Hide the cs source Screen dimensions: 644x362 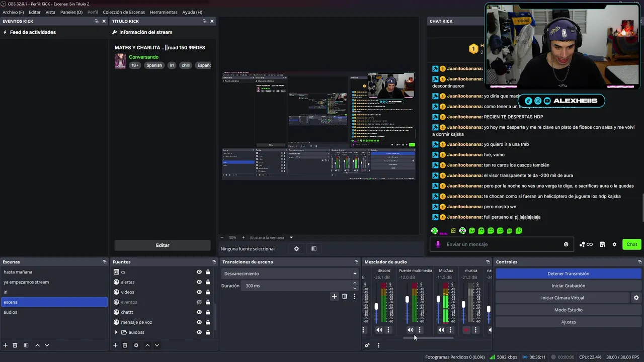click(199, 272)
